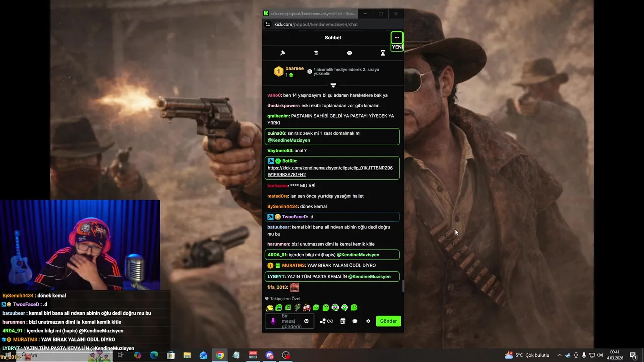Insert the angry green square emote
The height and width of the screenshot is (362, 644).
288,307
